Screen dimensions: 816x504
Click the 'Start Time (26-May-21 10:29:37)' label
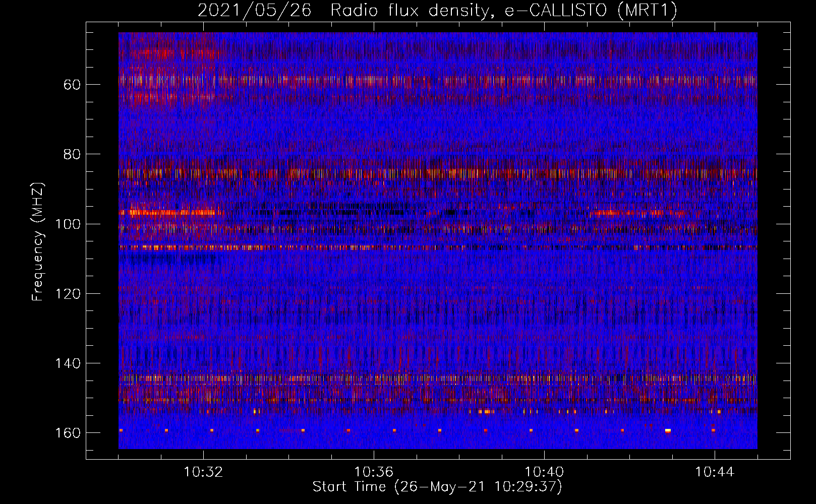[437, 487]
